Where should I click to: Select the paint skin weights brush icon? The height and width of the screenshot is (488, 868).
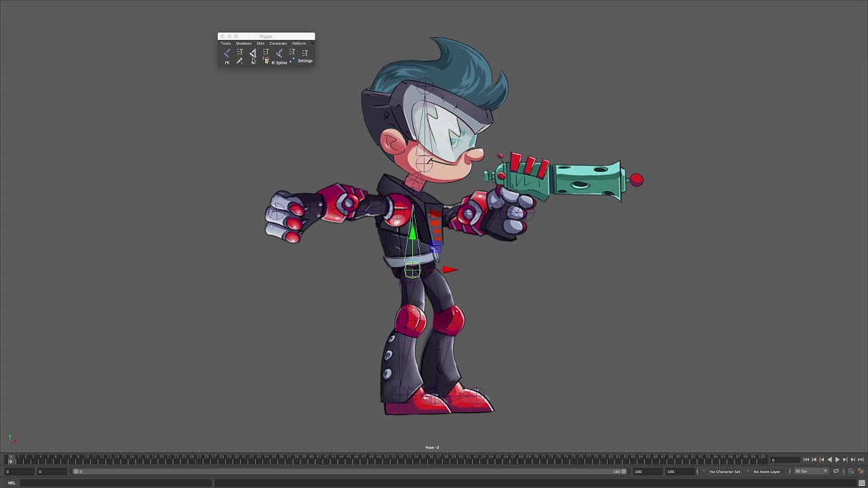239,62
